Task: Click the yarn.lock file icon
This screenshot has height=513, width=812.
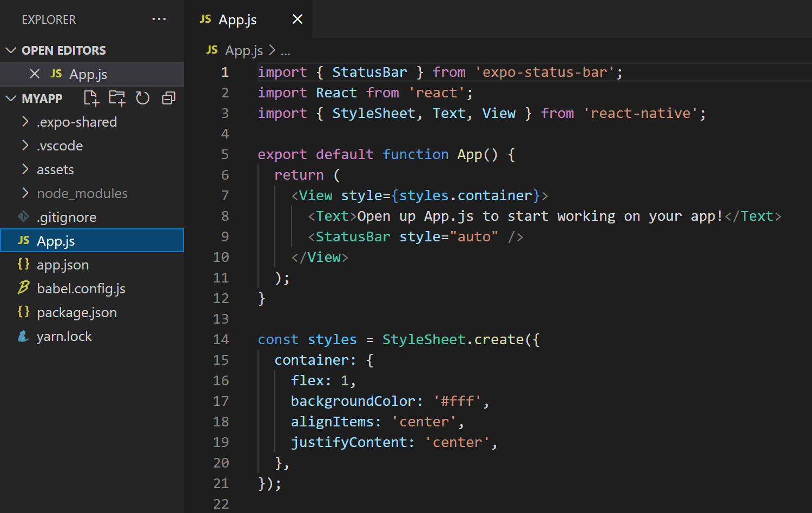Action: [x=23, y=336]
